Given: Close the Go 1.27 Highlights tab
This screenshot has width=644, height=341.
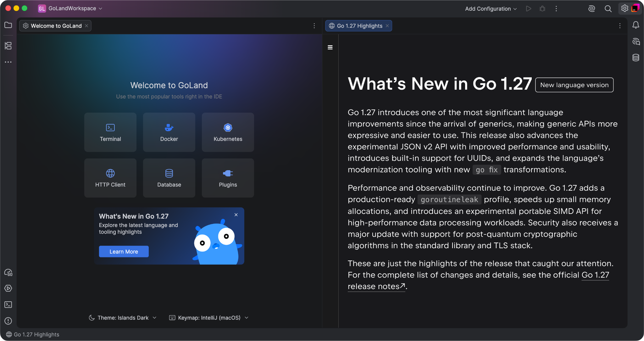Looking at the screenshot, I should [x=387, y=26].
